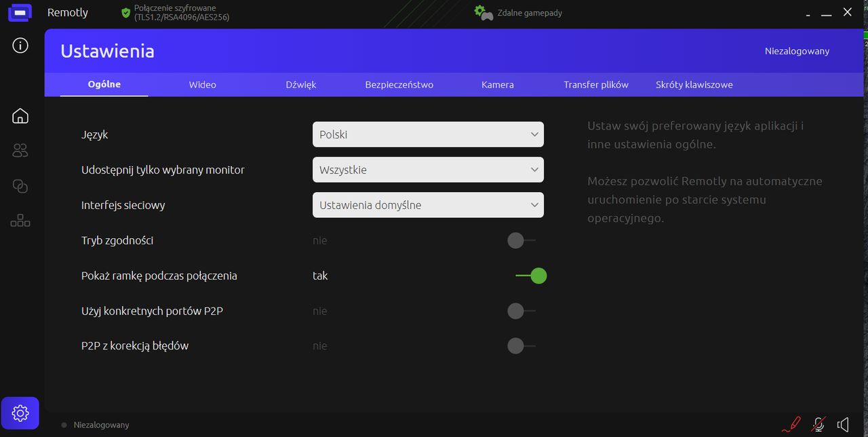Open the Skróty klawiszowe tab

point(694,85)
